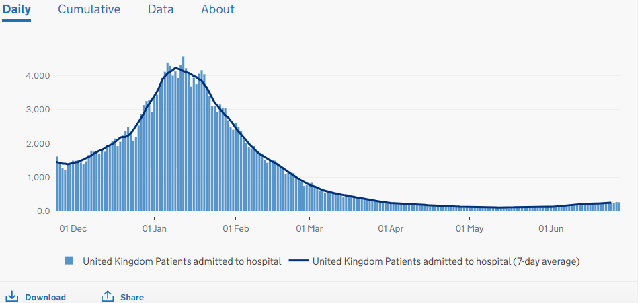
Task: Open the Cumulative tab
Action: 89,9
